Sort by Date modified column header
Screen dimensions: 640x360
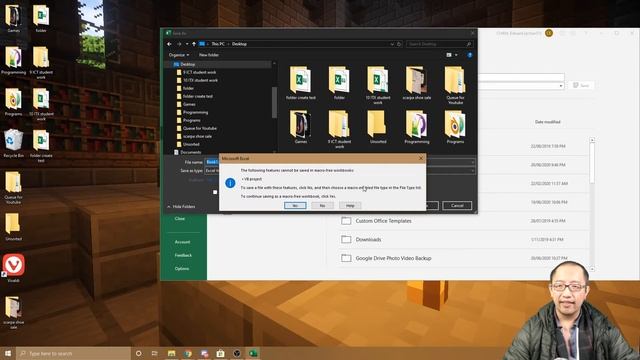tap(547, 122)
